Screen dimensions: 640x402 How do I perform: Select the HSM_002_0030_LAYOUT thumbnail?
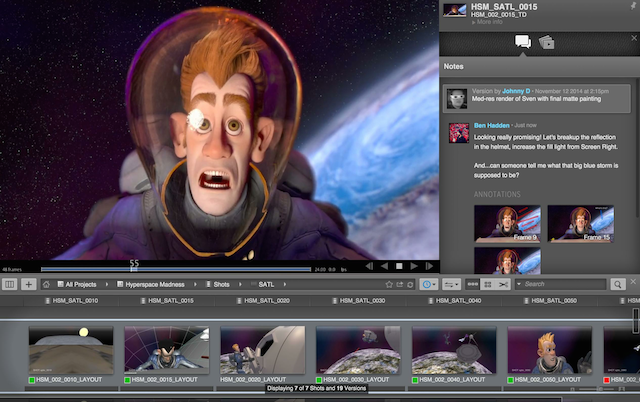[x=356, y=350]
